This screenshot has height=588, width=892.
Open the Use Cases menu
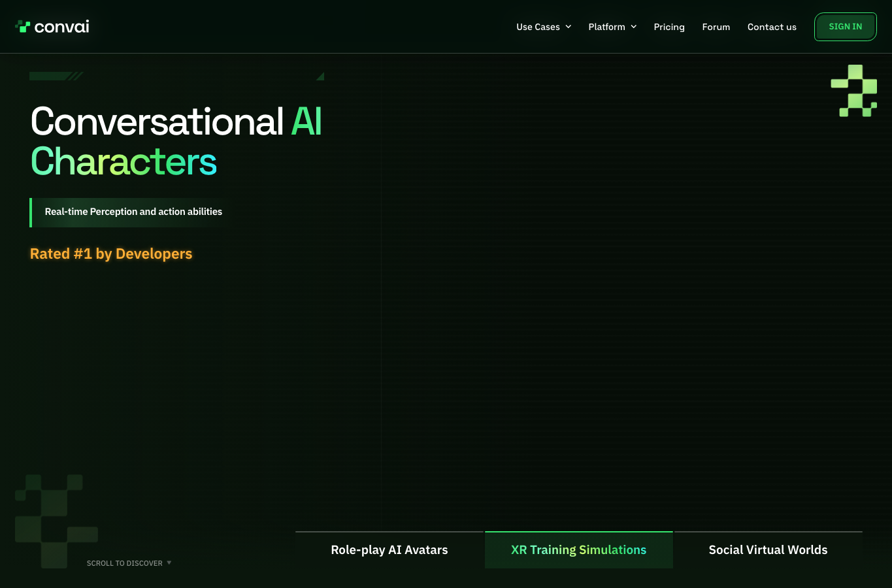(x=544, y=27)
